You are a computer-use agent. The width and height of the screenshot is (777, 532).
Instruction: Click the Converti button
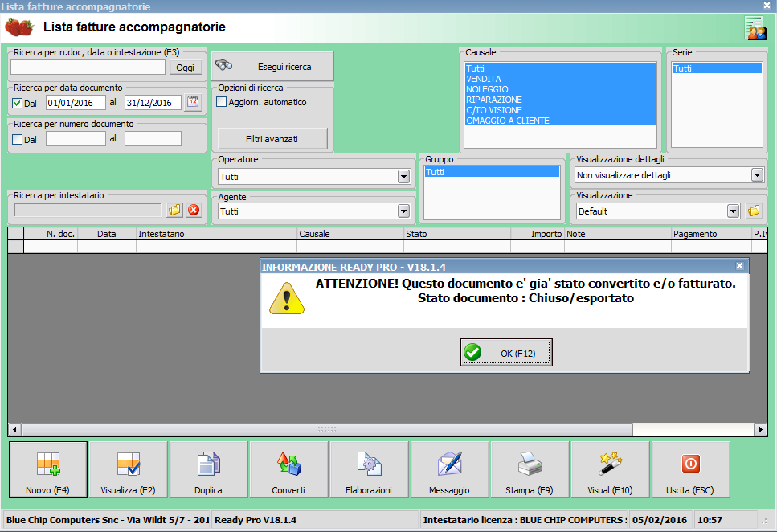pyautogui.click(x=289, y=469)
